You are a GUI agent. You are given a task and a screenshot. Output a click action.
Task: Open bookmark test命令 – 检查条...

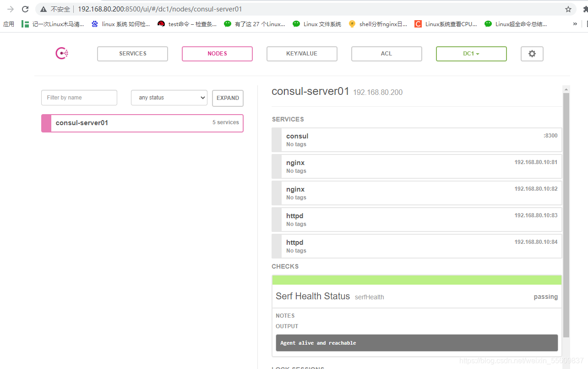pyautogui.click(x=187, y=24)
